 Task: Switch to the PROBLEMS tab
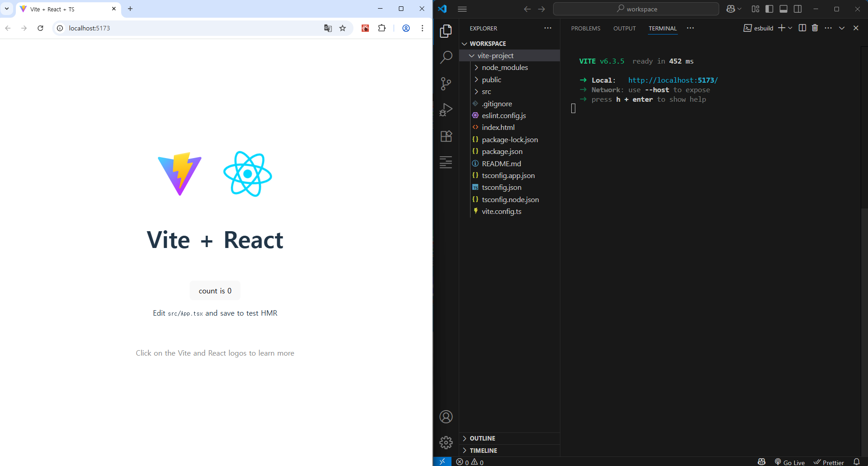click(x=586, y=28)
